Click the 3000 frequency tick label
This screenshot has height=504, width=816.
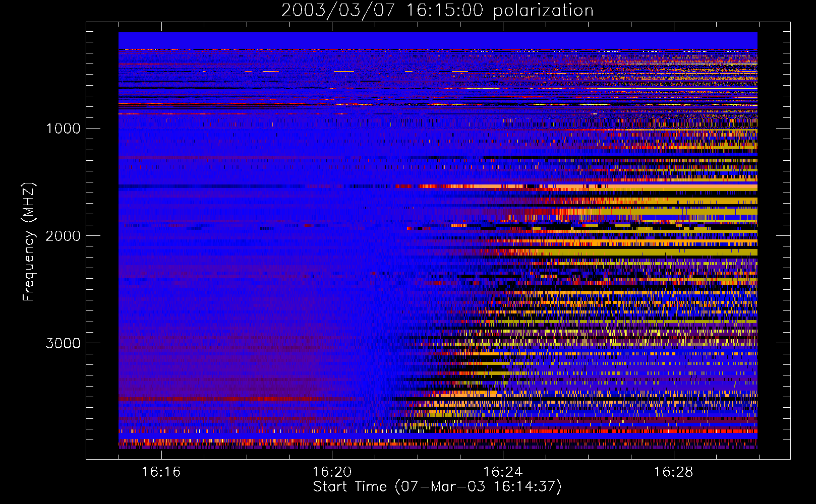(63, 343)
